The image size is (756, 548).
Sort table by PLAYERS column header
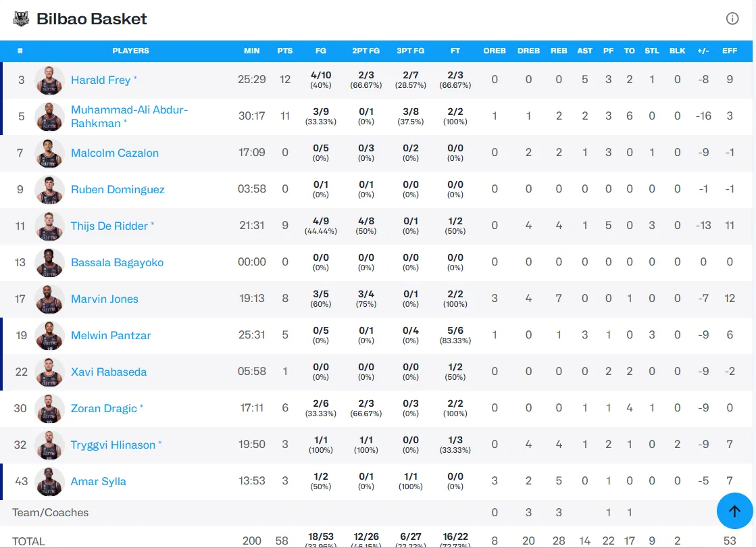(130, 51)
